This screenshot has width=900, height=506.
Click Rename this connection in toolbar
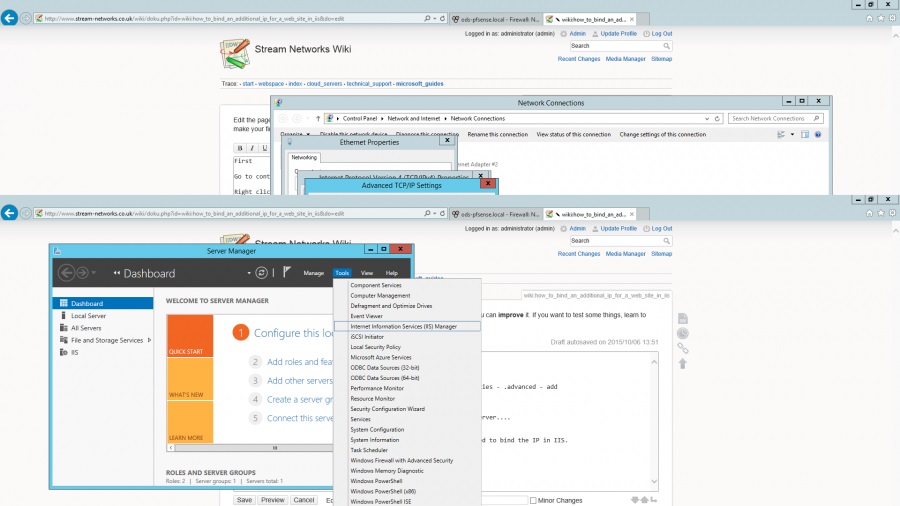pos(497,134)
